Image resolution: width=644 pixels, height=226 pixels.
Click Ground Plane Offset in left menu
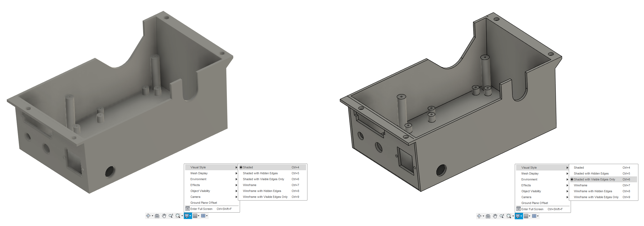tap(204, 203)
